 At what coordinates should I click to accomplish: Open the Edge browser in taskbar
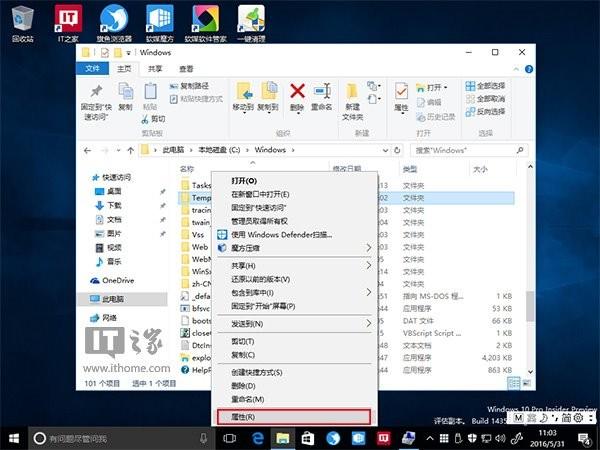pos(258,438)
